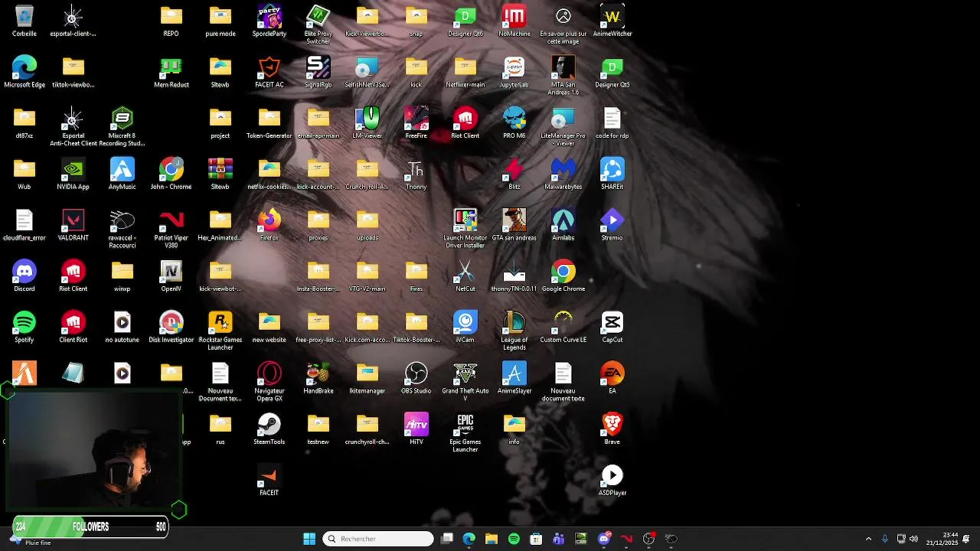
Task: Open the VALORANT game shortcut
Action: click(x=73, y=226)
